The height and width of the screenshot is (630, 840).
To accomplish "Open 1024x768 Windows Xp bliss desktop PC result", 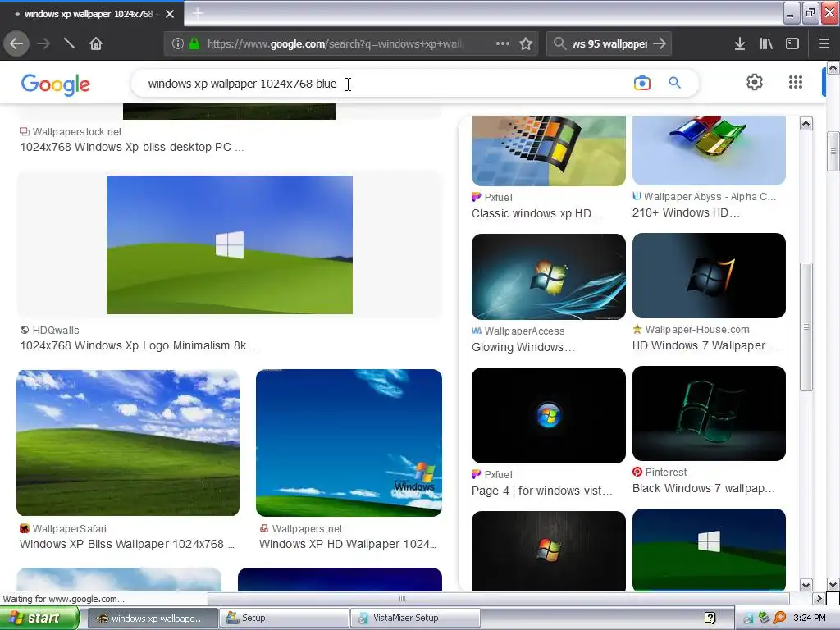I will click(132, 147).
